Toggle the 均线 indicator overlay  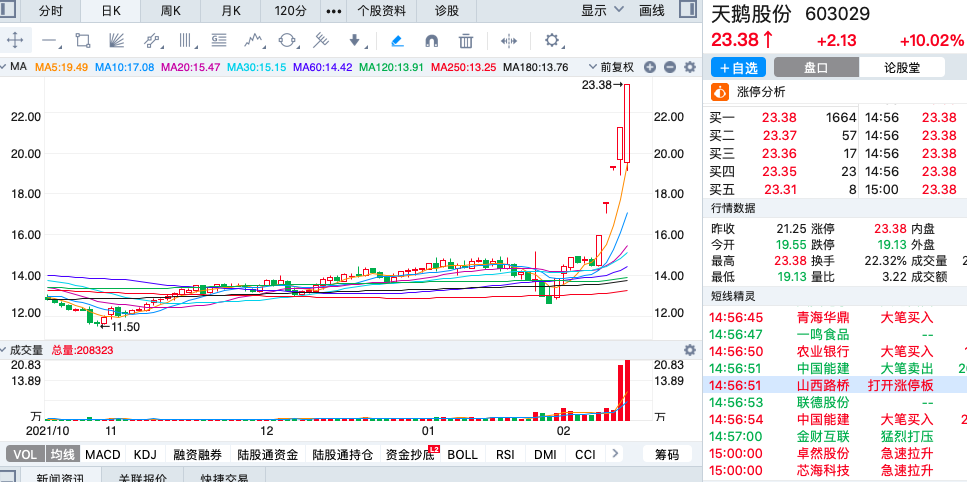(x=61, y=454)
